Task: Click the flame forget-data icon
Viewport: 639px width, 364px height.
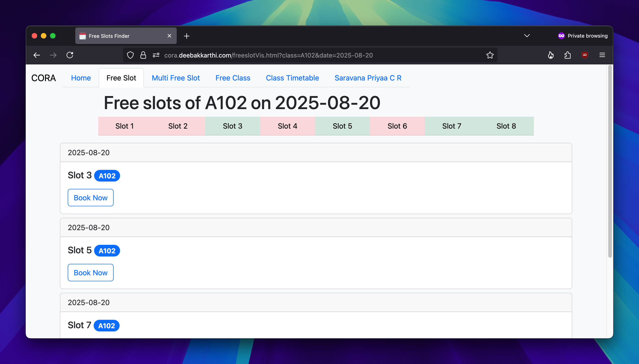Action: pyautogui.click(x=551, y=55)
